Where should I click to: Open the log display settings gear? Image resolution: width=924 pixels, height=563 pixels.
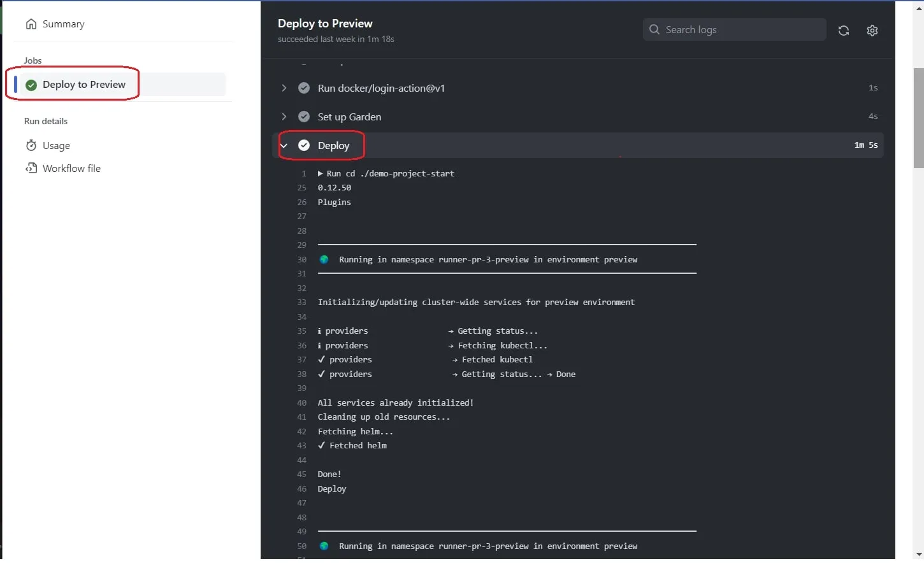coord(872,30)
